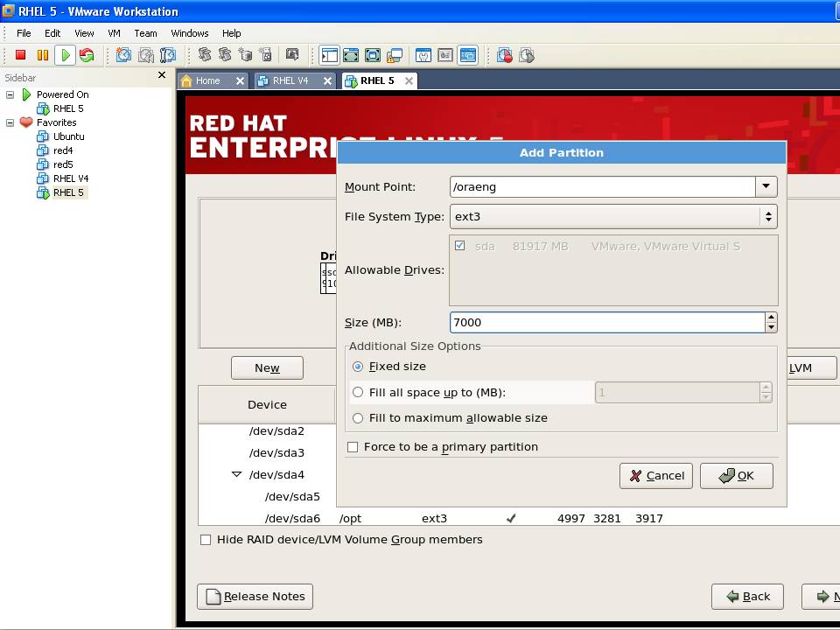Screen dimensions: 840x630
Task: Switch to the RHEL V4 tab
Action: 290,80
